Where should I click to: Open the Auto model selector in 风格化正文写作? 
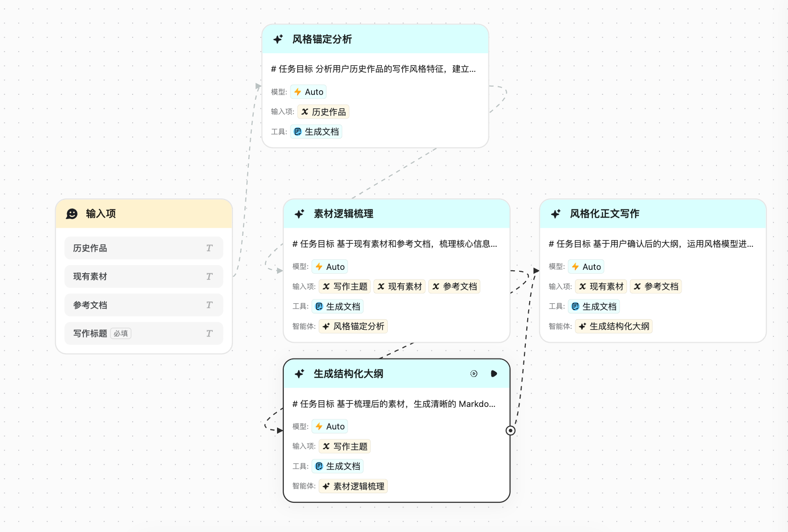586,267
